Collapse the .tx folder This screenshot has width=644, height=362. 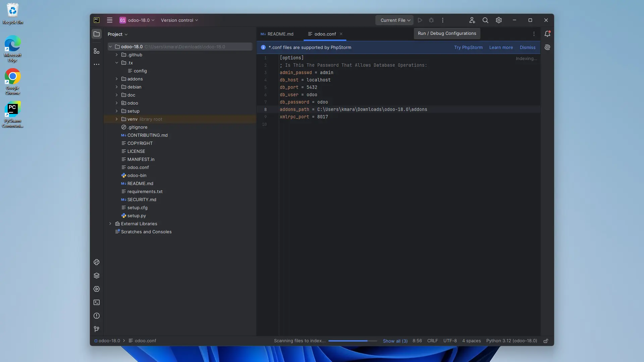coord(117,63)
